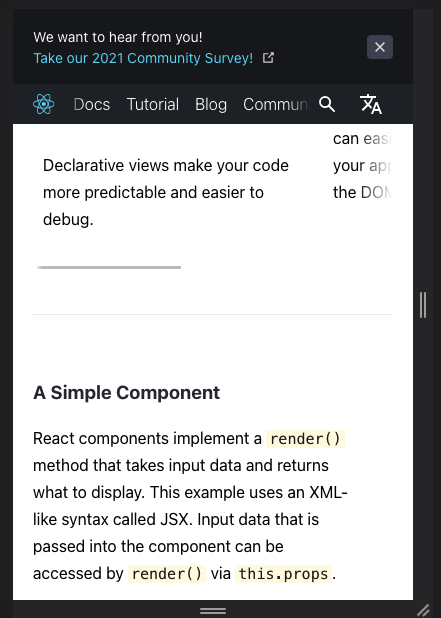The image size is (441, 618).
Task: Open the Docs nav item
Action: tap(92, 104)
